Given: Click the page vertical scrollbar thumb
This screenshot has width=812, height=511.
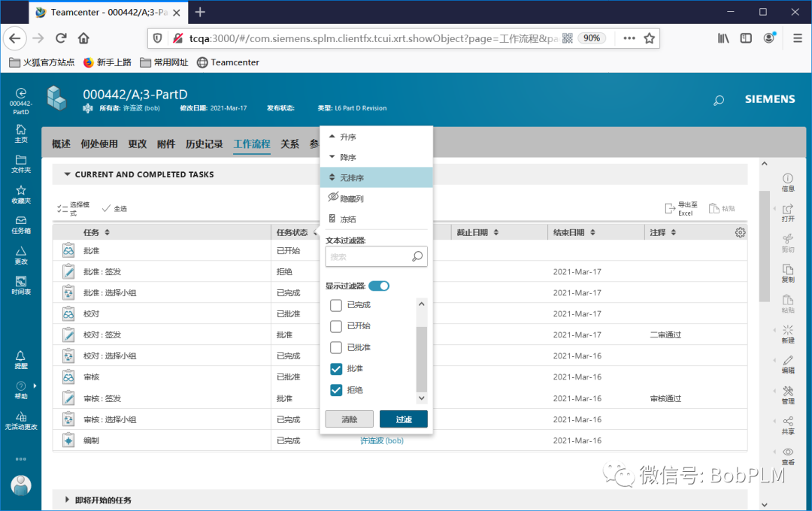Looking at the screenshot, I should 765,246.
